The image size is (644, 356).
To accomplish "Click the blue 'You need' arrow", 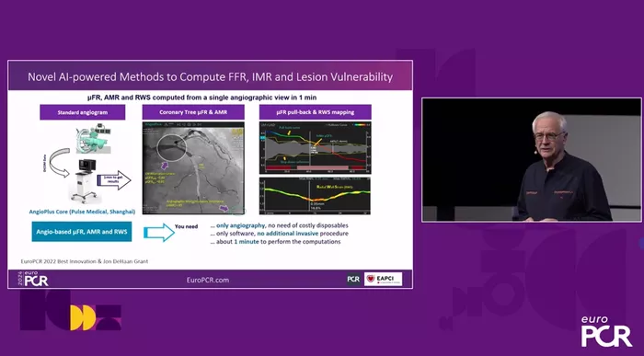I will (x=159, y=233).
